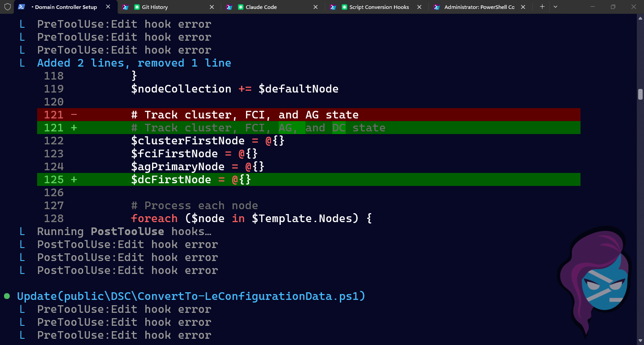Image resolution: width=644 pixels, height=345 pixels.
Task: Click the PowerShell icon on Domain Controller Setup tab
Action: tap(21, 7)
